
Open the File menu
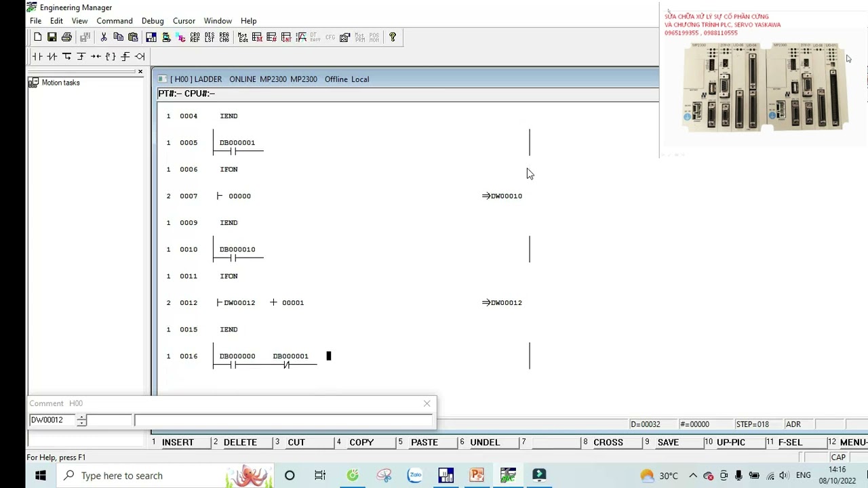pyautogui.click(x=35, y=21)
